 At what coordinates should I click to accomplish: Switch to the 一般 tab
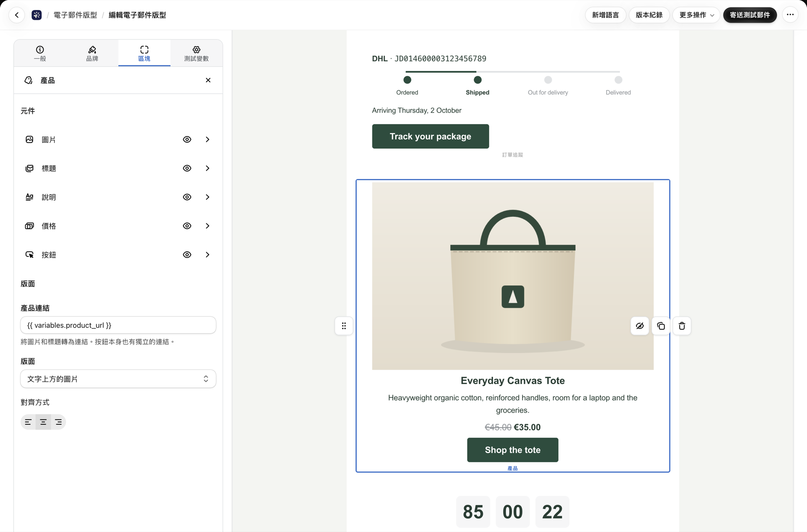(x=40, y=53)
